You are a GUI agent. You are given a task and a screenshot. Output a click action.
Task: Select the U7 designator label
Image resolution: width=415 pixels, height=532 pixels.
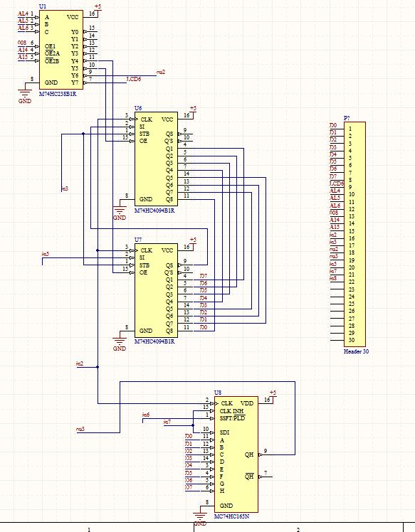138,240
